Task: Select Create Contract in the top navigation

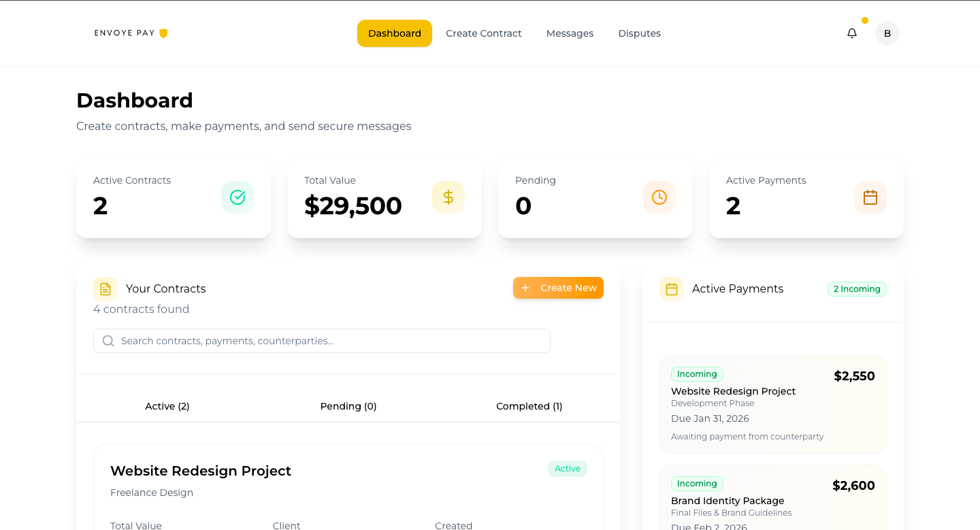Action: 483,33
